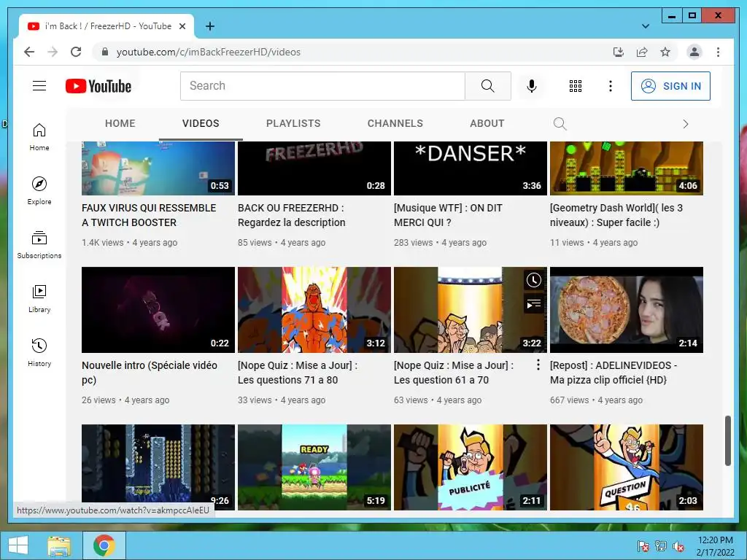
Task: Play the pizza thumbnail video 2:14
Action: point(627,309)
